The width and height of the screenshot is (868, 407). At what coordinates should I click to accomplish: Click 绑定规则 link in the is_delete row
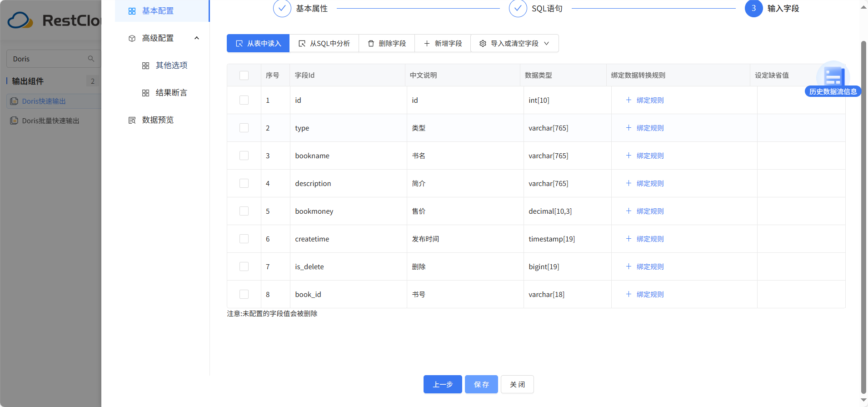pyautogui.click(x=645, y=266)
